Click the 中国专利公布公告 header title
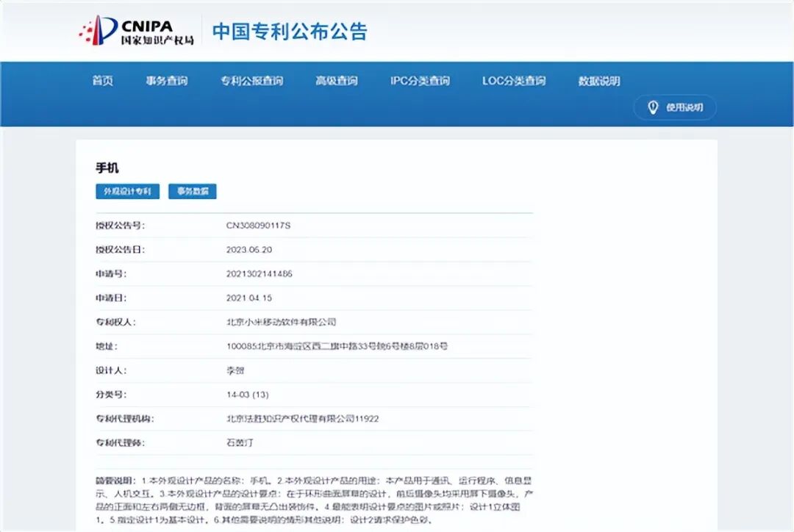 [x=290, y=29]
